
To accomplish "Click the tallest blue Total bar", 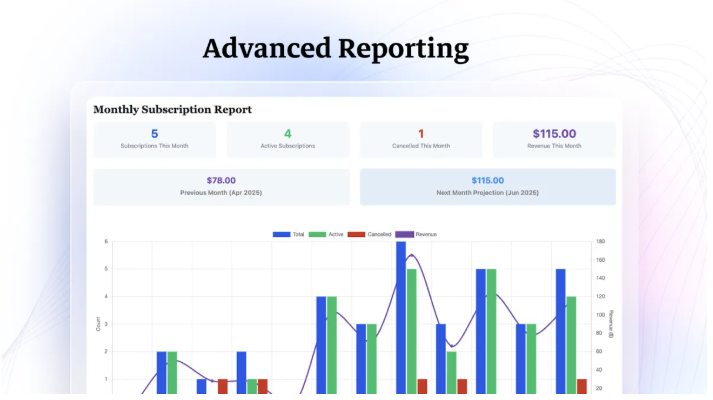I will [x=401, y=300].
